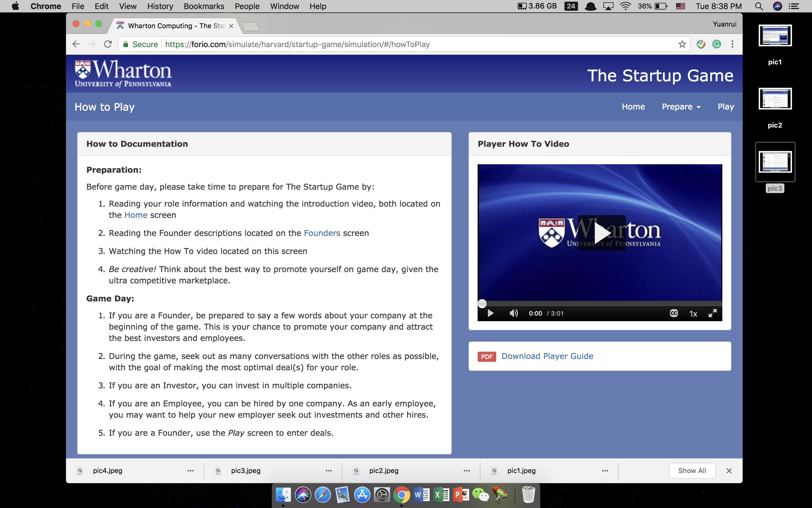Close the downloads bar with the X

[729, 471]
